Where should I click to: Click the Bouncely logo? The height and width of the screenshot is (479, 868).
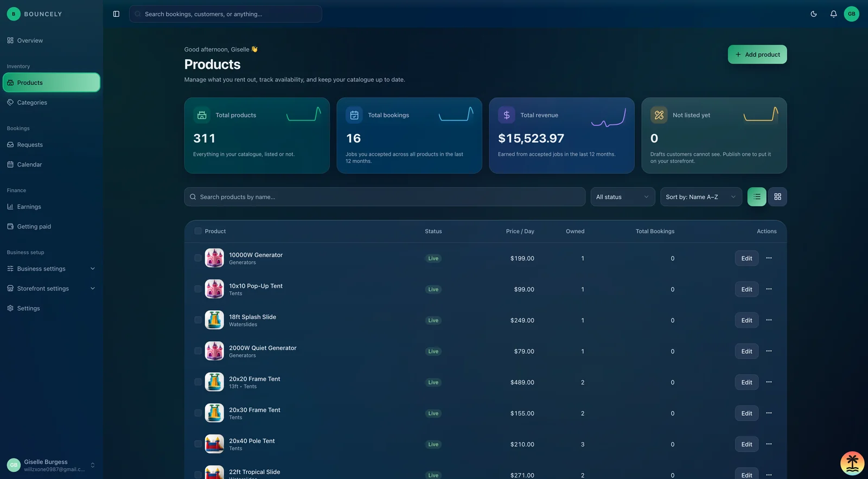coord(35,14)
